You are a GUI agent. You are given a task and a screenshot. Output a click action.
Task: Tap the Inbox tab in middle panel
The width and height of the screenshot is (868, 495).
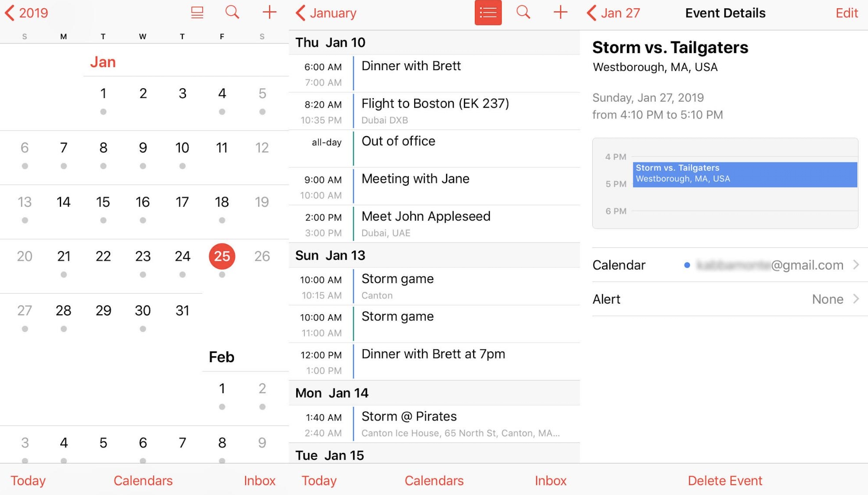point(548,481)
